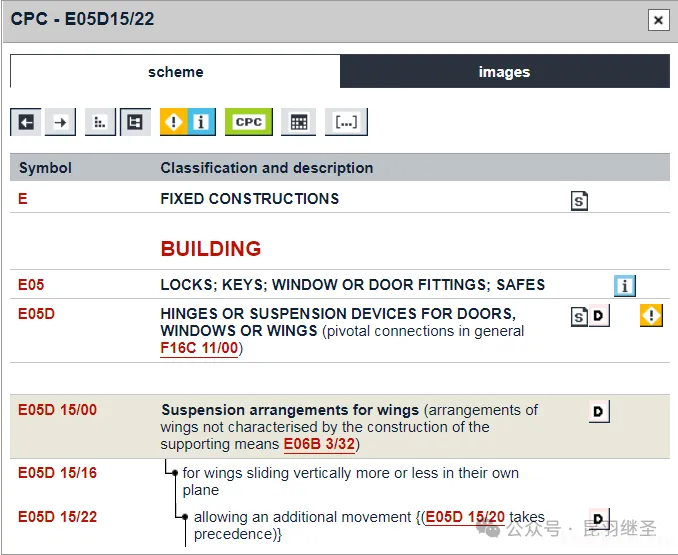The image size is (678, 555).
Task: Click the back arrow toolbar icon
Action: [26, 122]
